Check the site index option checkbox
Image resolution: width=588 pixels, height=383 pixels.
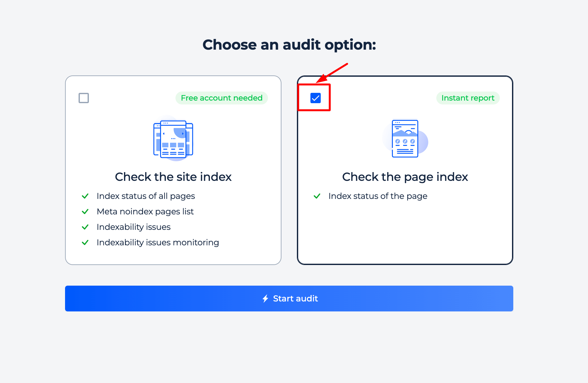coord(84,98)
